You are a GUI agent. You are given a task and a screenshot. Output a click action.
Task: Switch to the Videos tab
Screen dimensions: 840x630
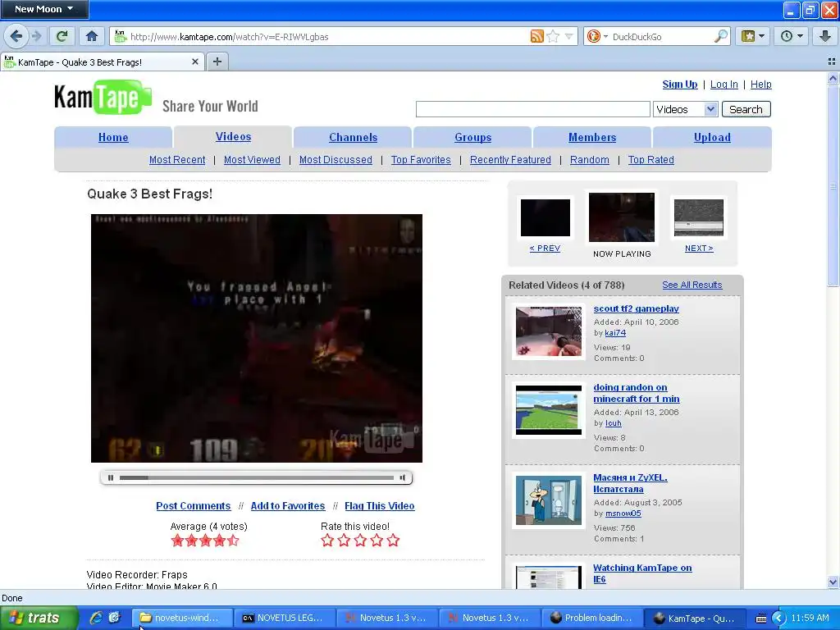(x=233, y=137)
